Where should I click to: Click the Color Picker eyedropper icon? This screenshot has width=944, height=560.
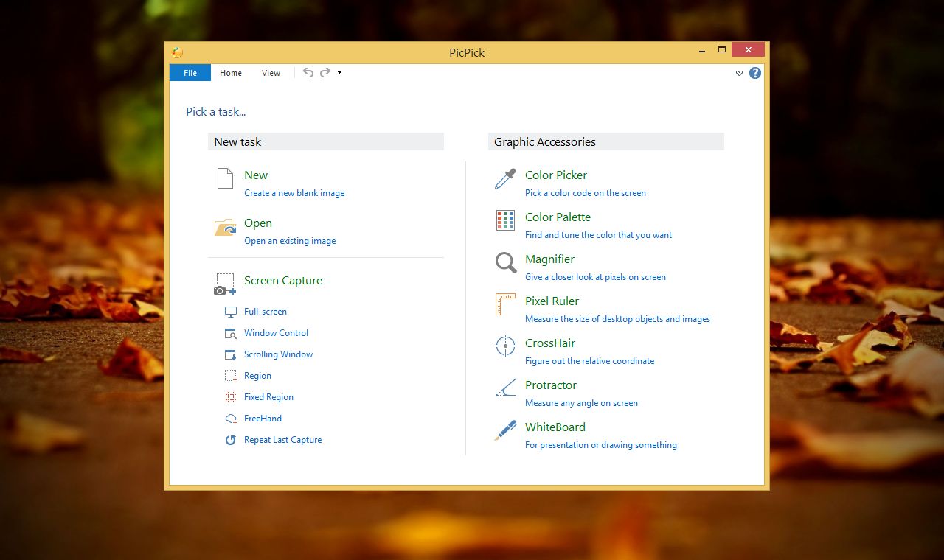tap(505, 179)
